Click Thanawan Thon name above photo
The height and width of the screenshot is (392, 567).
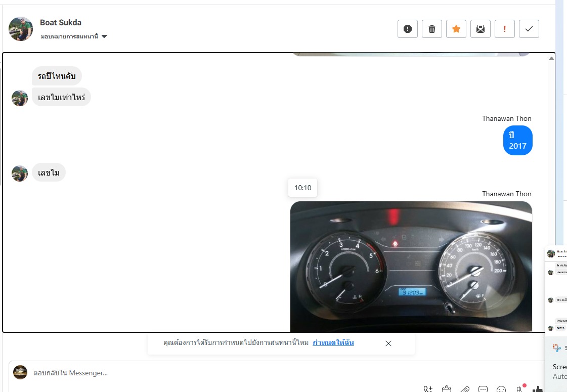[x=507, y=194]
